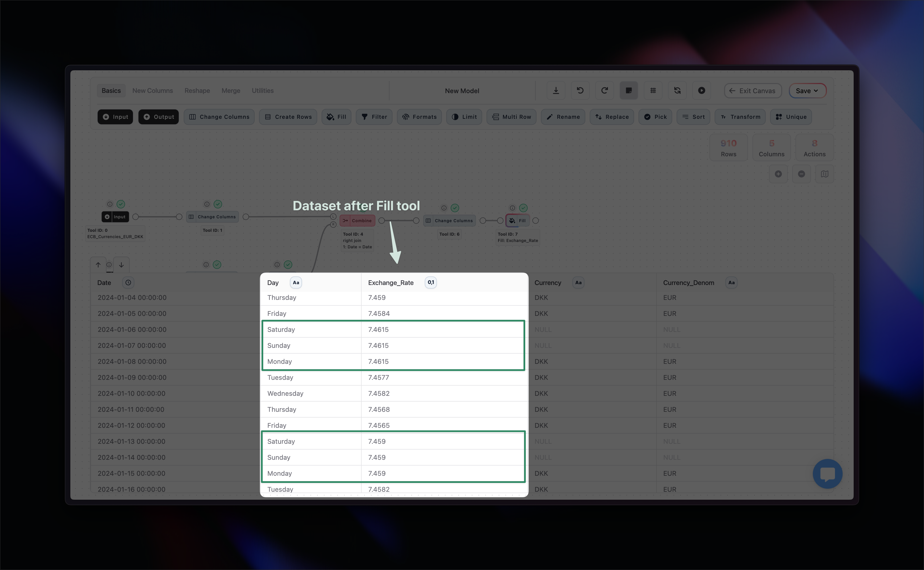The image size is (924, 570).
Task: Switch to the Reshape tab
Action: pyautogui.click(x=197, y=91)
